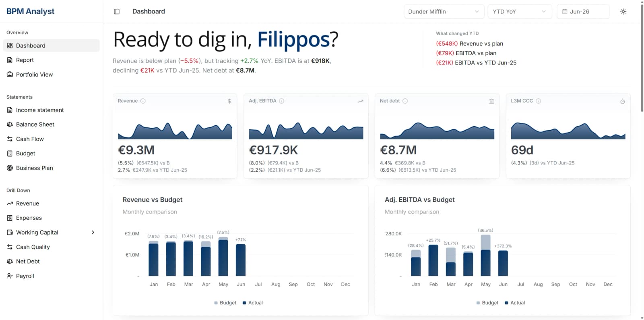644x320 pixels.
Task: Click the Revenue drill down icon
Action: coord(10,204)
